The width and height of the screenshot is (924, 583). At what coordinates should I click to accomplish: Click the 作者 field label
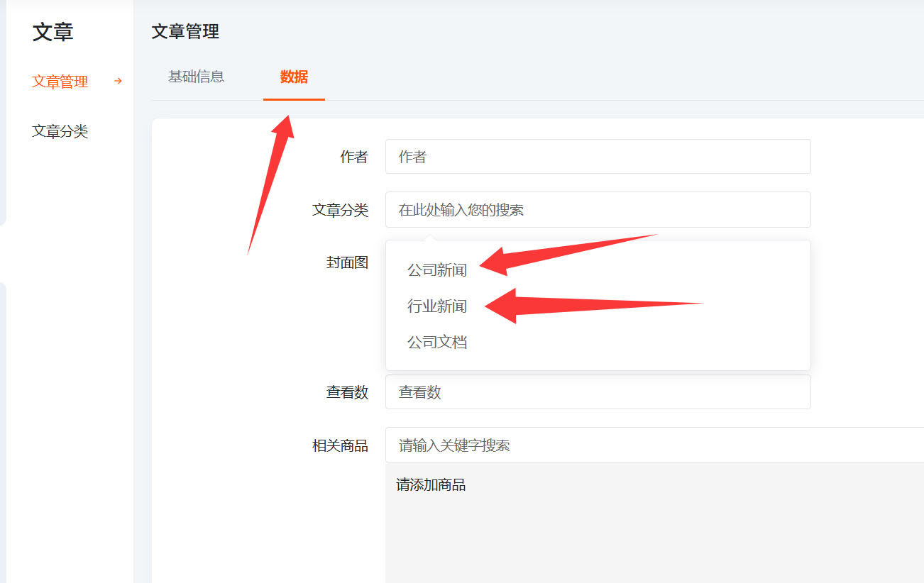354,157
